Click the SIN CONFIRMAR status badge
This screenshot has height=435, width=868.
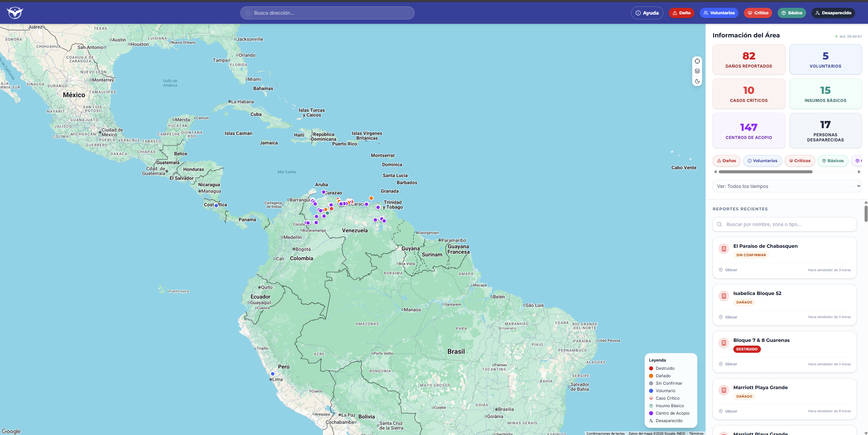pyautogui.click(x=751, y=255)
